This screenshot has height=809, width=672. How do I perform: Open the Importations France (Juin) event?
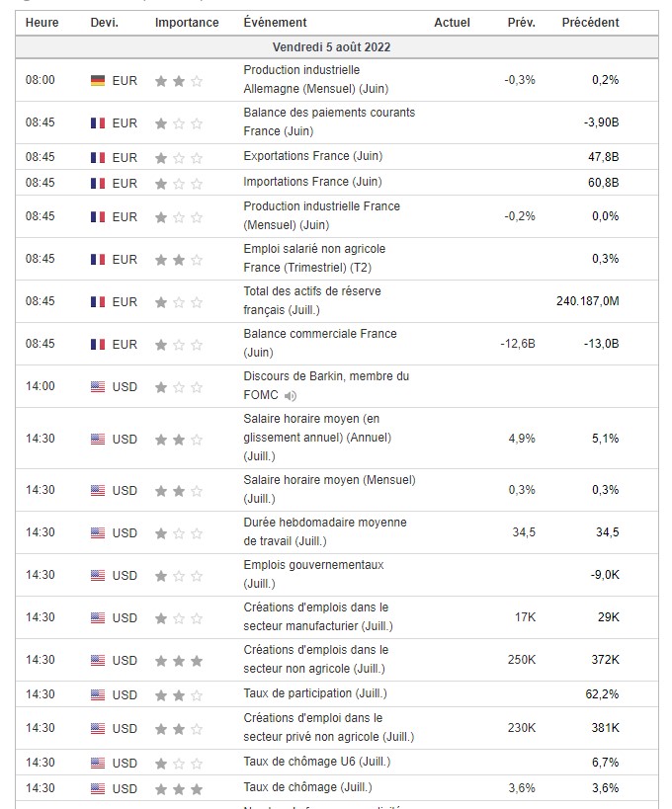click(312, 182)
